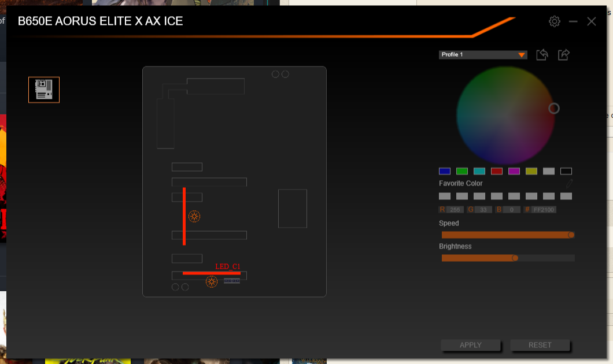
Task: Select the fourth Favorite Color slot
Action: (x=497, y=196)
